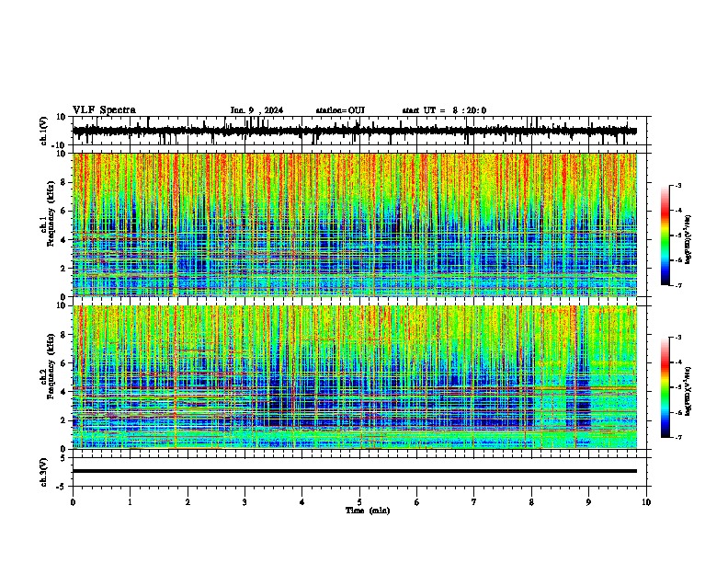Viewport: 728px width, 563px height.
Task: Click the '1' tick on time axis
Action: tap(130, 502)
